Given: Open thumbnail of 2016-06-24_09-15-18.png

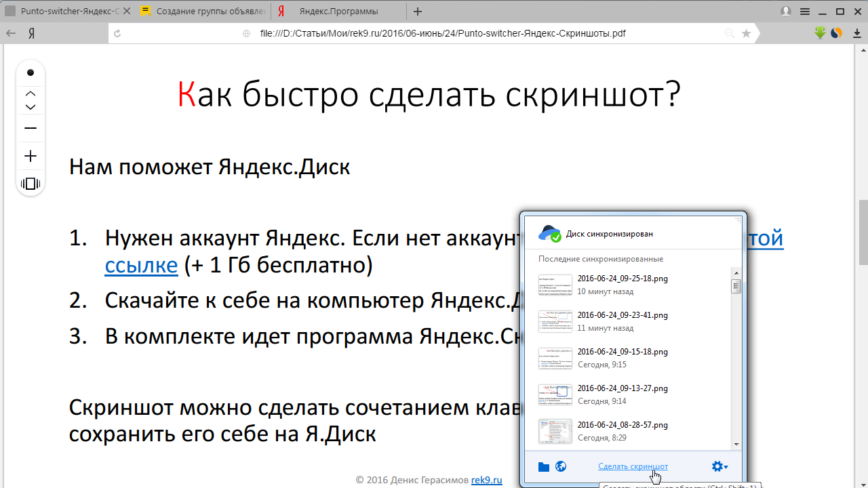Looking at the screenshot, I should pos(555,358).
